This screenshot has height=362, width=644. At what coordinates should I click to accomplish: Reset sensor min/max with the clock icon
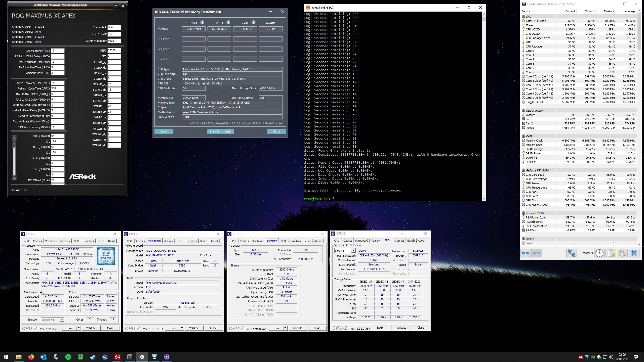tap(599, 253)
